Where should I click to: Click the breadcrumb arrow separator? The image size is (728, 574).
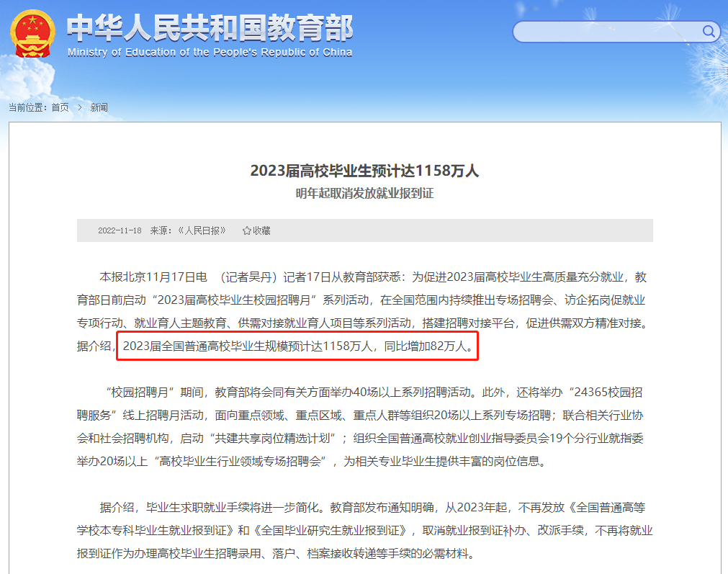click(80, 107)
